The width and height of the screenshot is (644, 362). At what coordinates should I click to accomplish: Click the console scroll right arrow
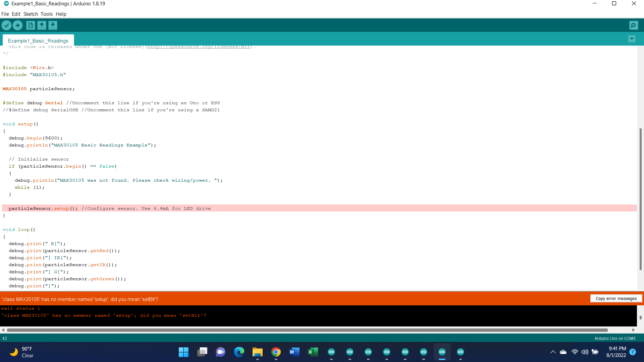pos(634,330)
